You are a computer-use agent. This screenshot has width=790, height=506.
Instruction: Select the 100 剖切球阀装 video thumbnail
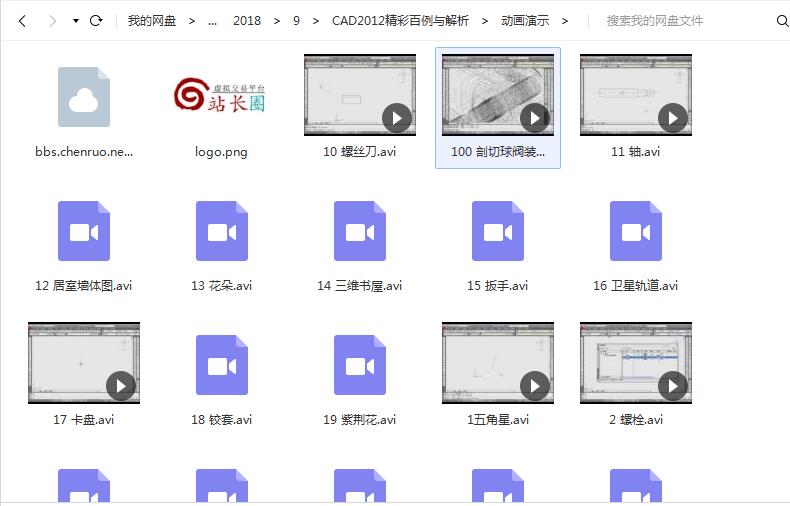pyautogui.click(x=498, y=96)
